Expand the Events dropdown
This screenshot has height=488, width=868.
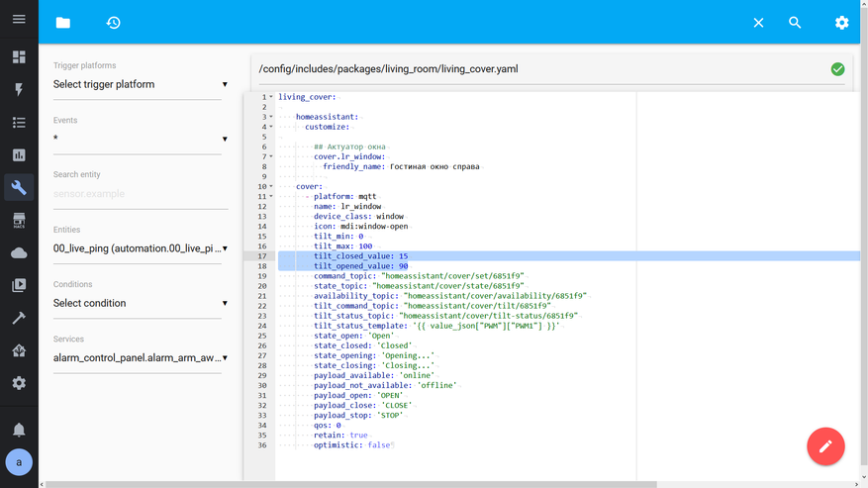point(141,140)
